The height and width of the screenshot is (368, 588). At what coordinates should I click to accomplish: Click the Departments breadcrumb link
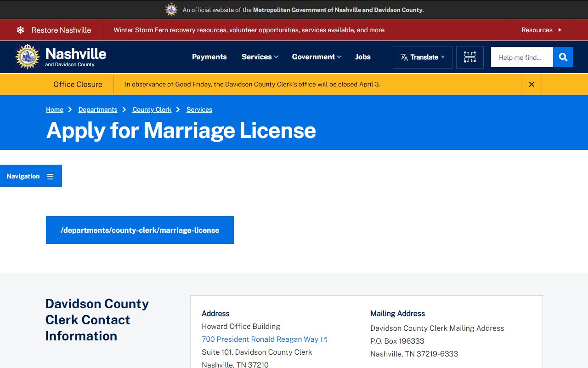click(98, 109)
